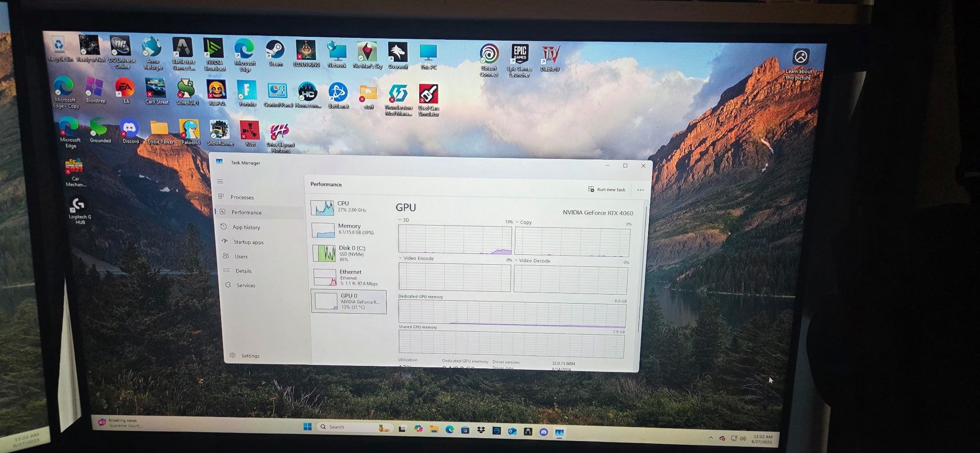Select the Logitech G HUB desktop icon
Viewport: 980px width, 453px height.
coord(79,211)
